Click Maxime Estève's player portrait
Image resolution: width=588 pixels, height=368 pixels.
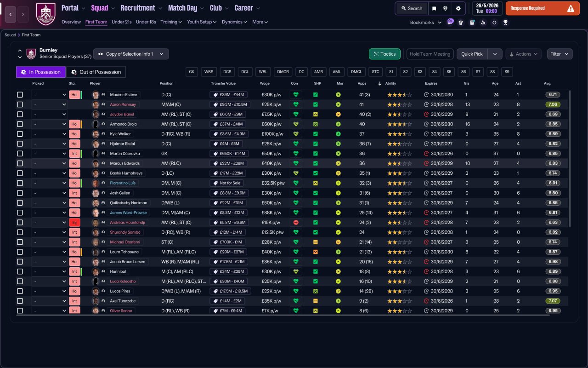pos(96,95)
